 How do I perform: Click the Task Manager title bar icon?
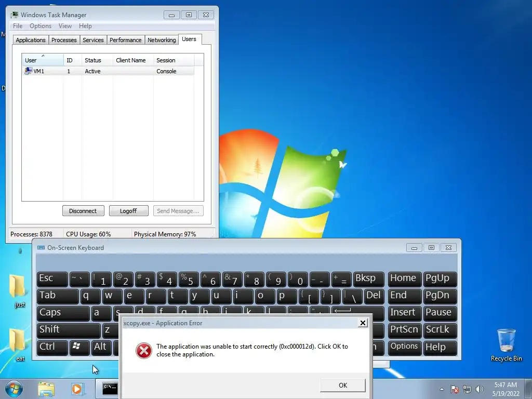click(x=15, y=15)
